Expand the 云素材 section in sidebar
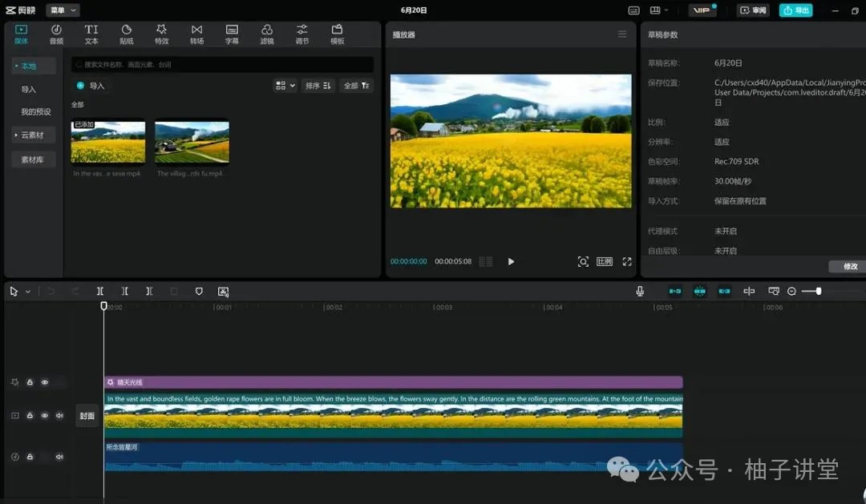Image resolution: width=866 pixels, height=504 pixels. click(33, 135)
